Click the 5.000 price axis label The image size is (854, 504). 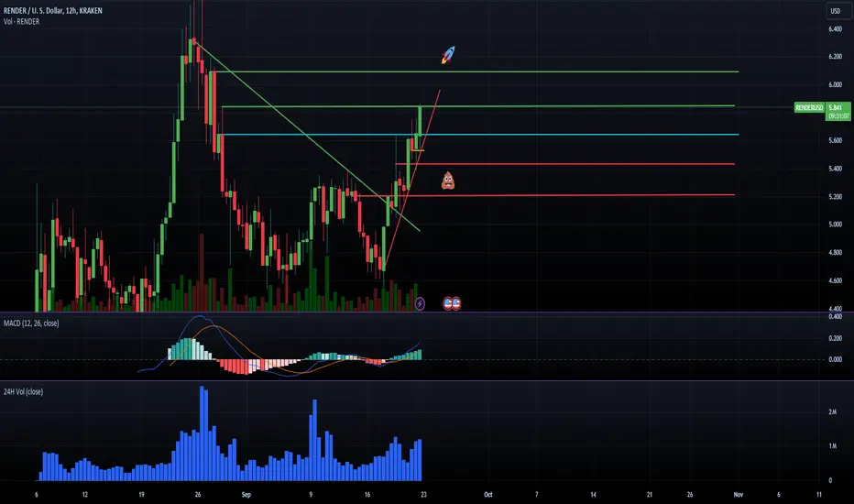tap(835, 225)
